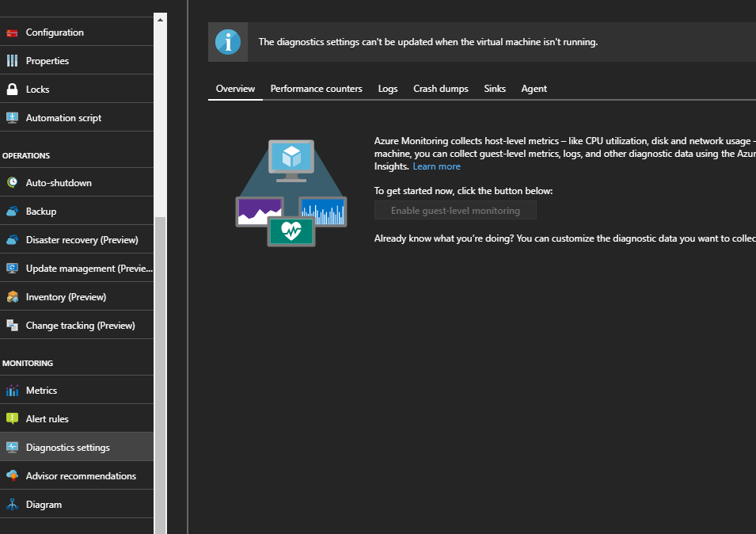Screen dimensions: 756x534
Task: Open the Diagram entry
Action: coord(77,504)
